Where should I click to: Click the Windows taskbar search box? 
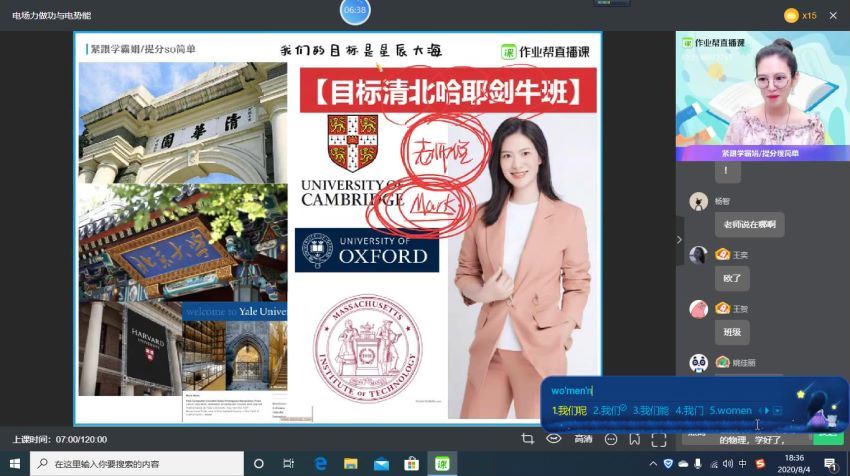(x=137, y=464)
